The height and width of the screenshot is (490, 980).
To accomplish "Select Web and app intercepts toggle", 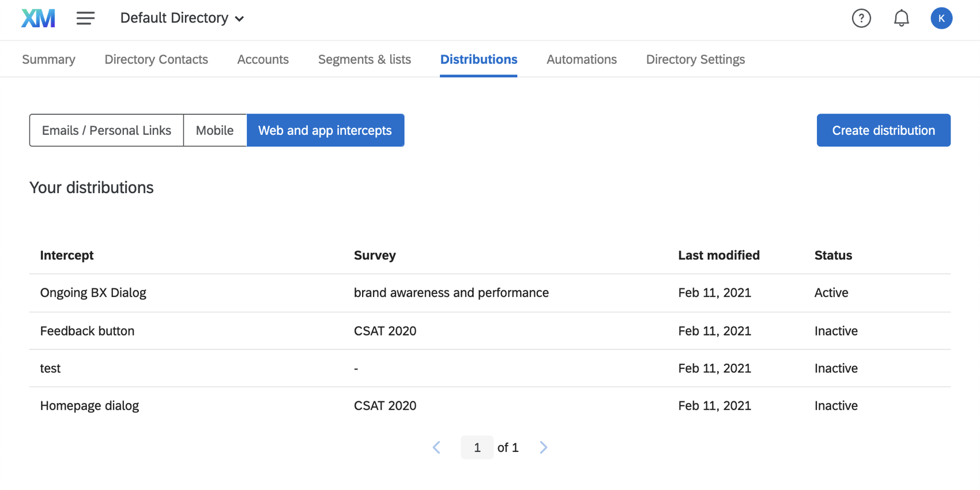I will pyautogui.click(x=325, y=130).
